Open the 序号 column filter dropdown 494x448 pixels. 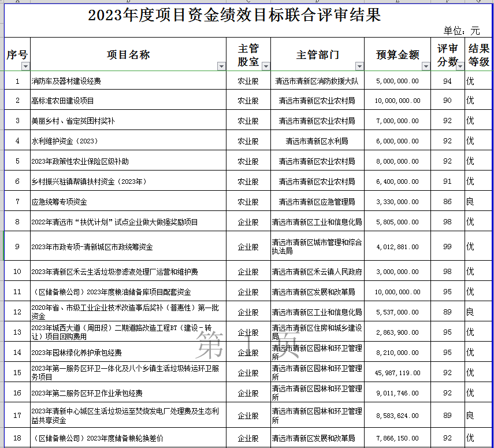[x=25, y=66]
